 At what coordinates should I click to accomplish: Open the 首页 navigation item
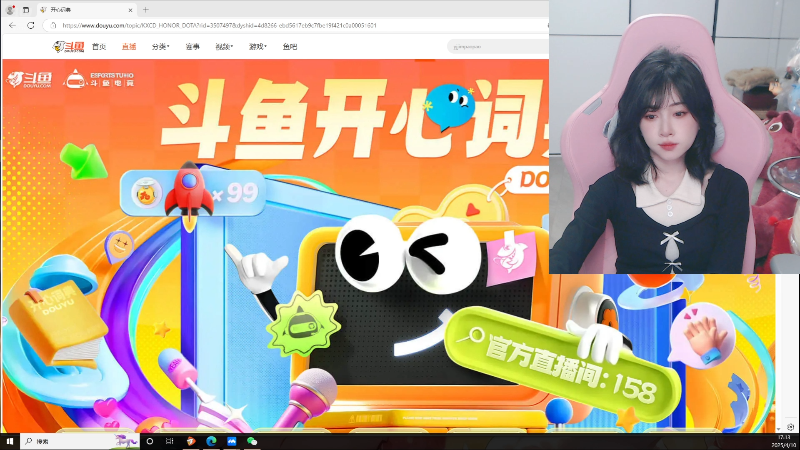(x=99, y=46)
